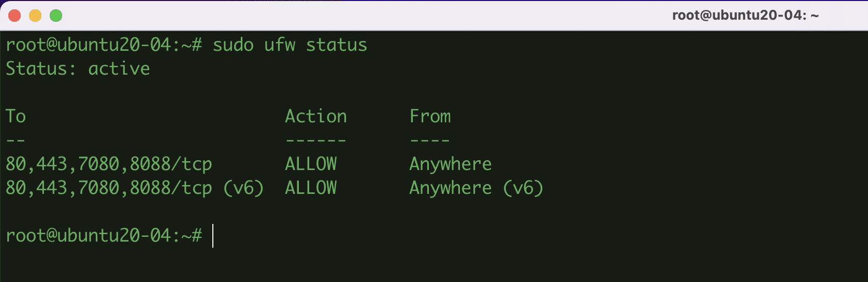
Task: Click ALLOW in the v6 rule row
Action: [x=311, y=188]
